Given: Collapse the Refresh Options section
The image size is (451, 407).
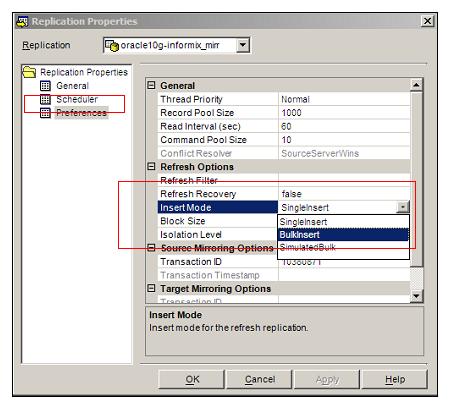Looking at the screenshot, I should tap(151, 166).
